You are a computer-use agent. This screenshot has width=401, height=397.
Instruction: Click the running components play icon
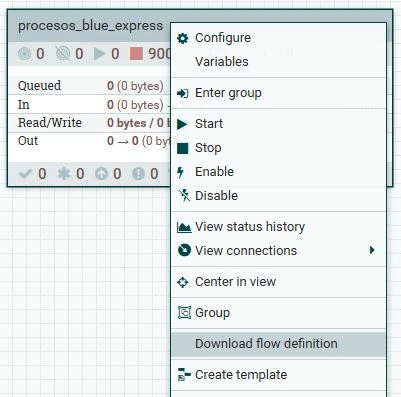click(99, 54)
